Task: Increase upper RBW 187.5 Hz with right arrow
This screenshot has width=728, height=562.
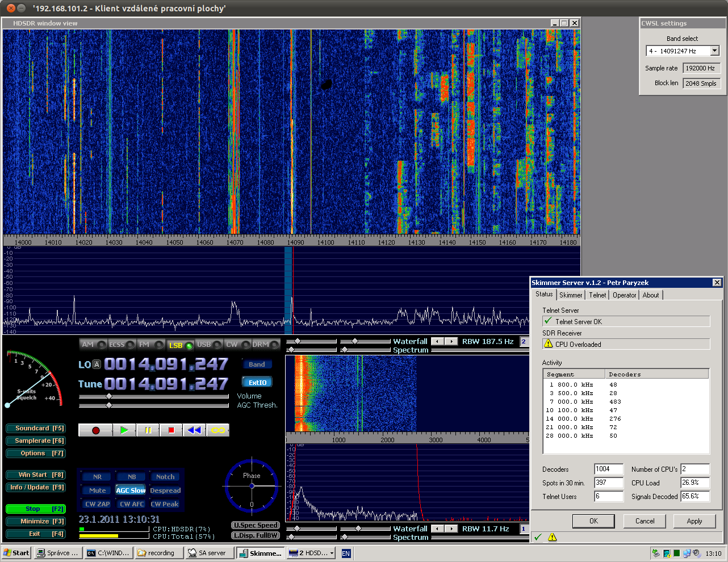Action: point(451,341)
